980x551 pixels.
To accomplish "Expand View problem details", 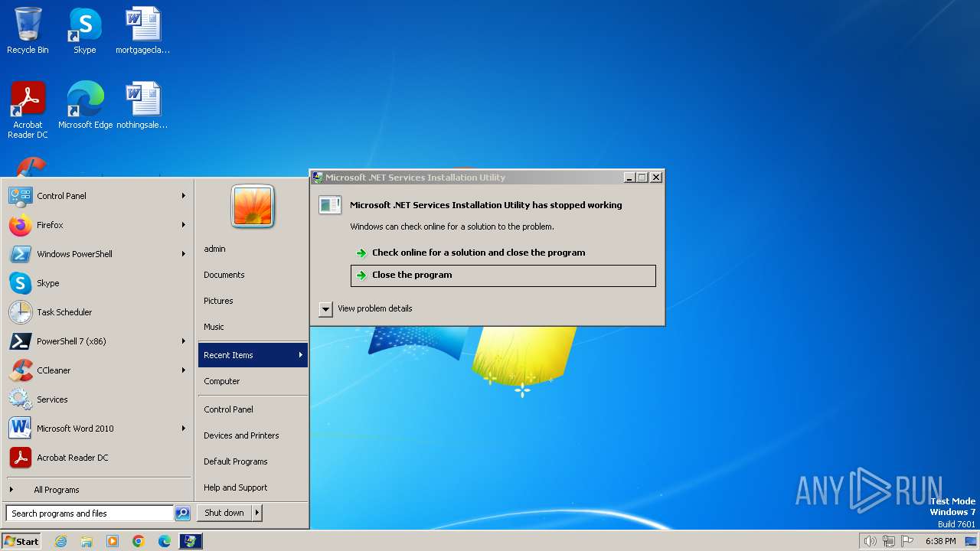I will pos(326,309).
